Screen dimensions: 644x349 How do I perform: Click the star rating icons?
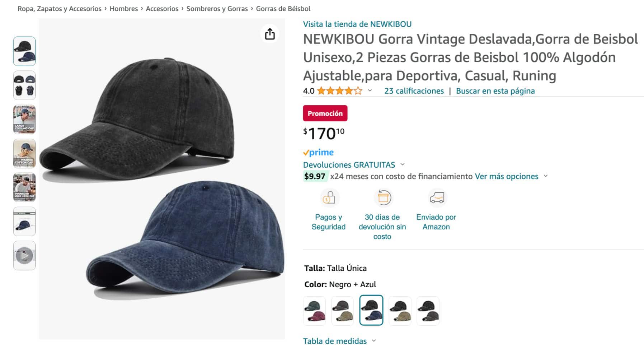coord(339,91)
